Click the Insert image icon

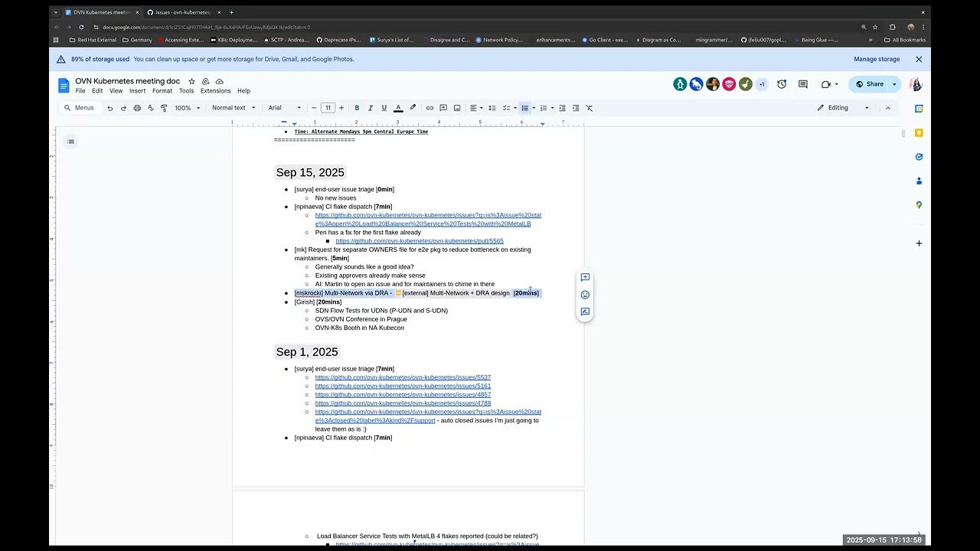(457, 108)
